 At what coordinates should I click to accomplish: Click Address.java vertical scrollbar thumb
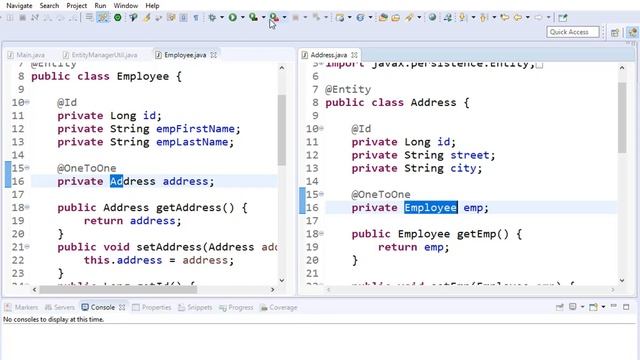(x=622, y=118)
